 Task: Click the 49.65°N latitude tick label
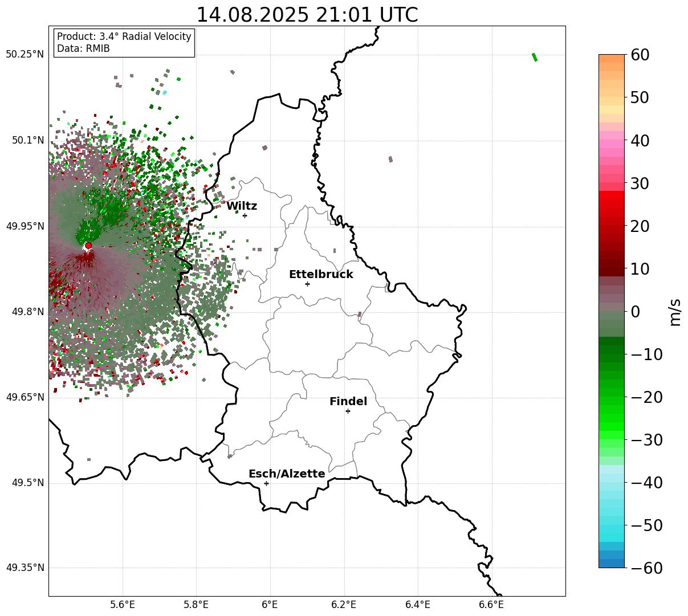tap(25, 397)
